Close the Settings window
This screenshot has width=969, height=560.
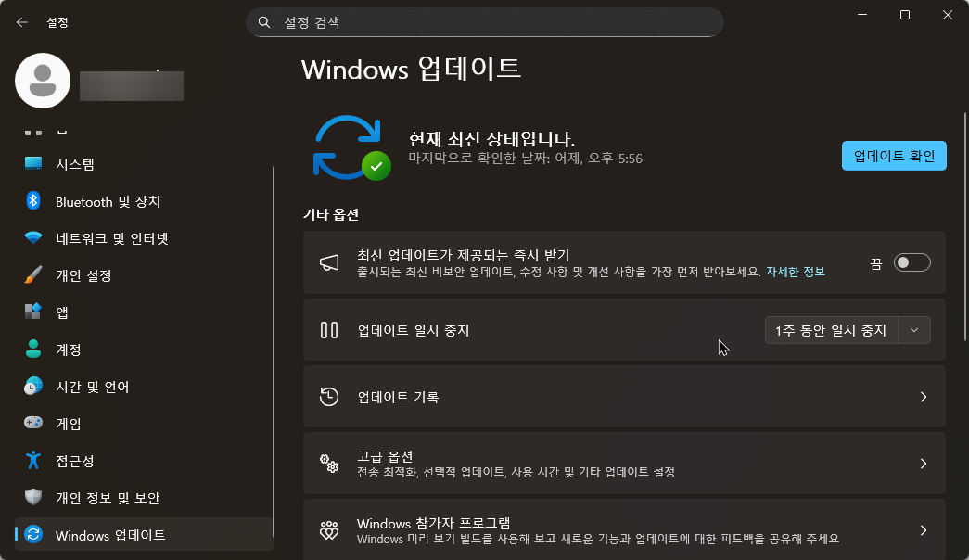point(948,15)
